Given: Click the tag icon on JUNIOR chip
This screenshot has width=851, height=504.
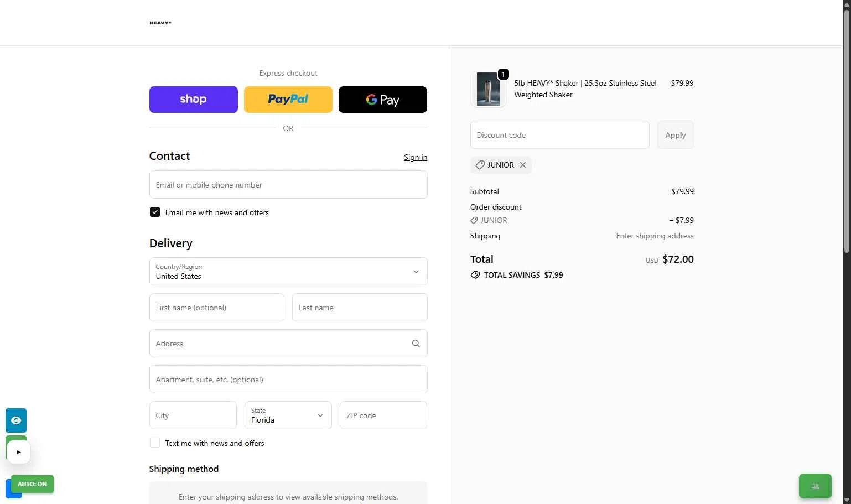Looking at the screenshot, I should point(480,165).
